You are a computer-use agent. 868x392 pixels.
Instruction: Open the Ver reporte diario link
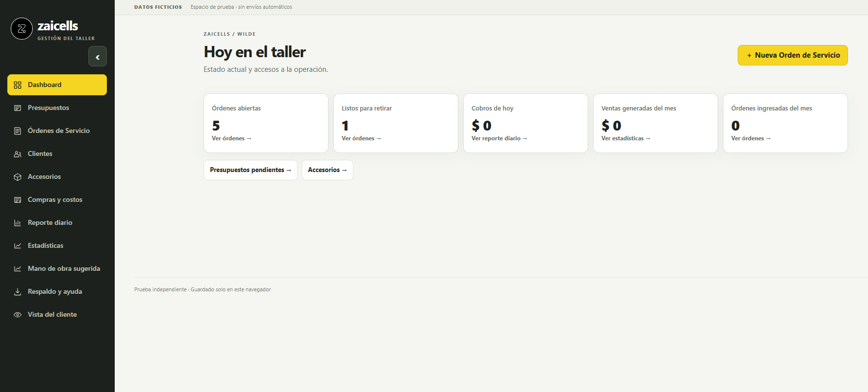[x=499, y=138]
